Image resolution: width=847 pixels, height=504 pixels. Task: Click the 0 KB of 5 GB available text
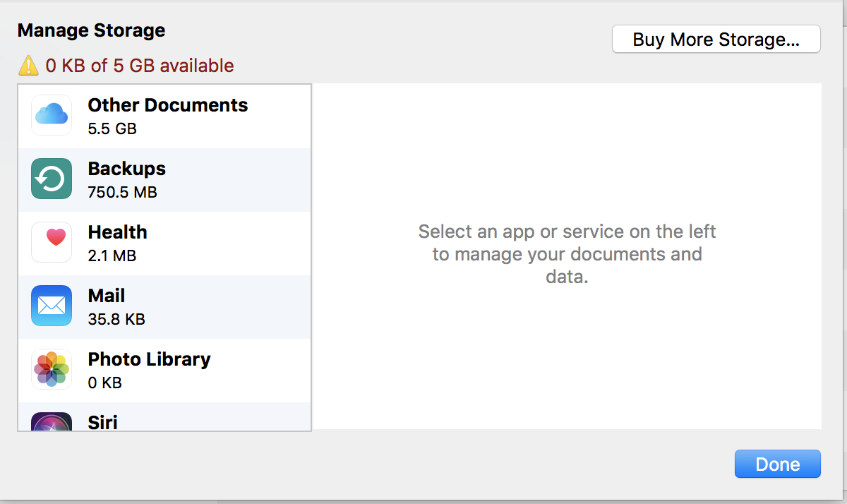(140, 66)
